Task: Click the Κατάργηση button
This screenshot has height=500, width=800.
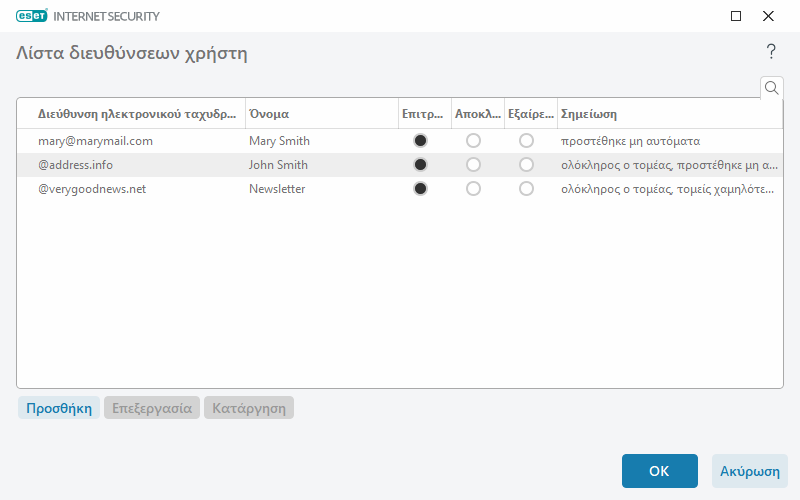Action: pos(249,408)
